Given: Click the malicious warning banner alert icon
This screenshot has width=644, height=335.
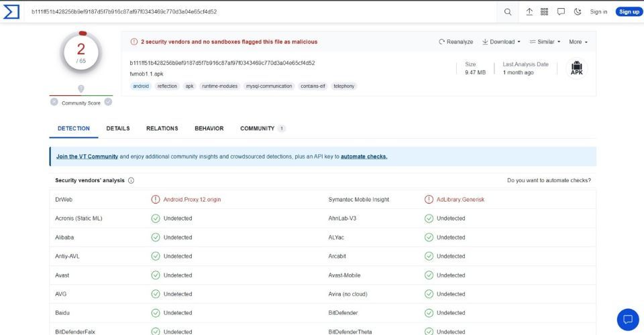Looking at the screenshot, I should coord(134,42).
